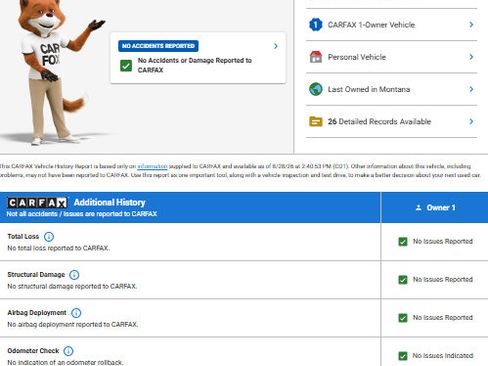The height and width of the screenshot is (366, 488).
Task: Click 'No indication of an odometer rollback.'
Action: (x=65, y=362)
